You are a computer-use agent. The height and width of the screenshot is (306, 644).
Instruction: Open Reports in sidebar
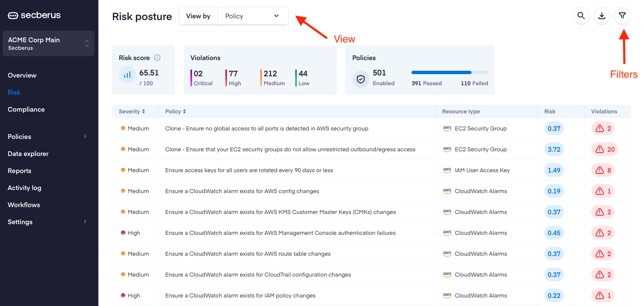[20, 170]
